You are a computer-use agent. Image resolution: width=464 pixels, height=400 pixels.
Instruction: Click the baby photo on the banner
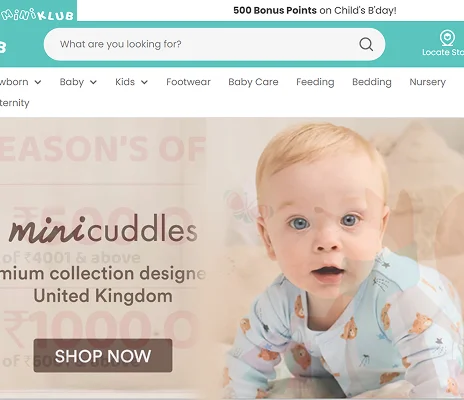coord(343,260)
